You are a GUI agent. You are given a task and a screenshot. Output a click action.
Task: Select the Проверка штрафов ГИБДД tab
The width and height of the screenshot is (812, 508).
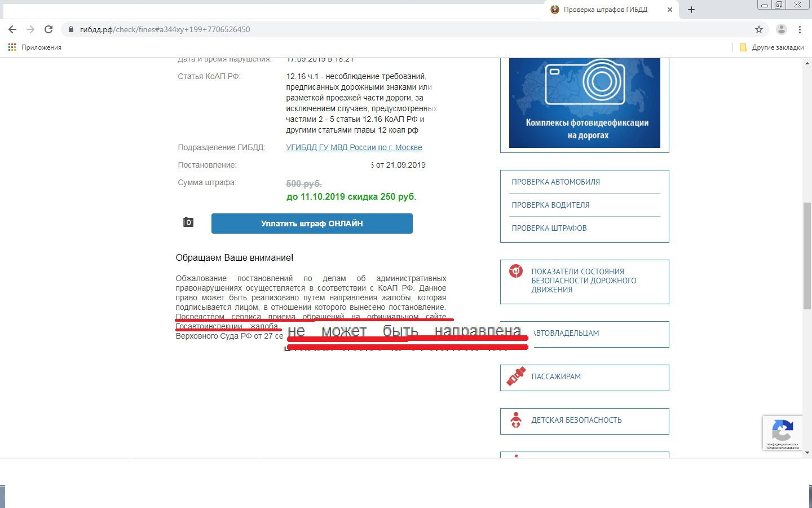[611, 10]
